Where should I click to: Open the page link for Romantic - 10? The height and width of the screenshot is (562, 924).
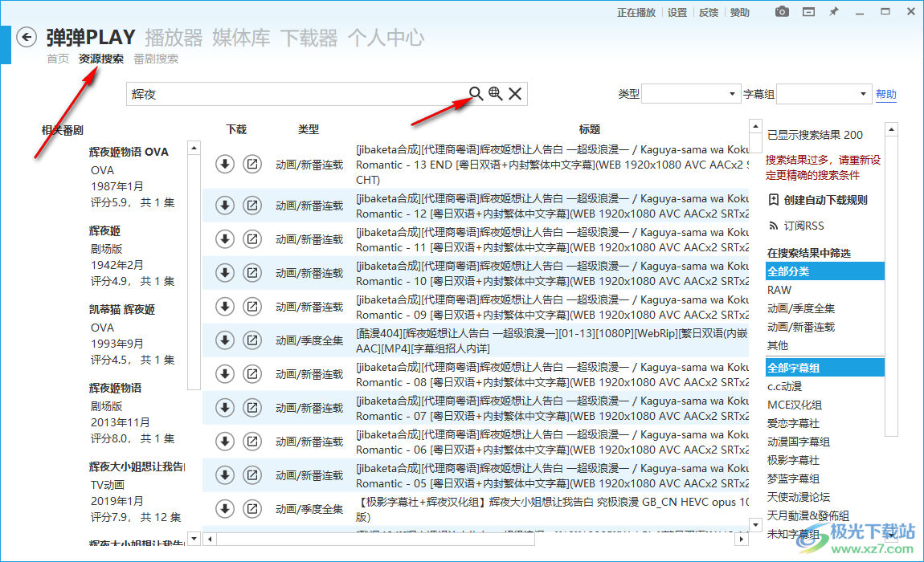(x=252, y=273)
